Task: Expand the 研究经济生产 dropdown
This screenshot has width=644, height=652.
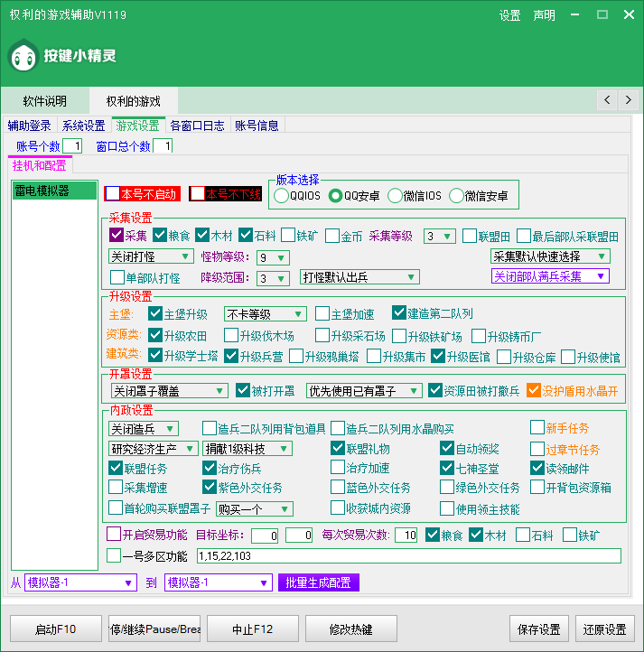Action: pos(153,449)
